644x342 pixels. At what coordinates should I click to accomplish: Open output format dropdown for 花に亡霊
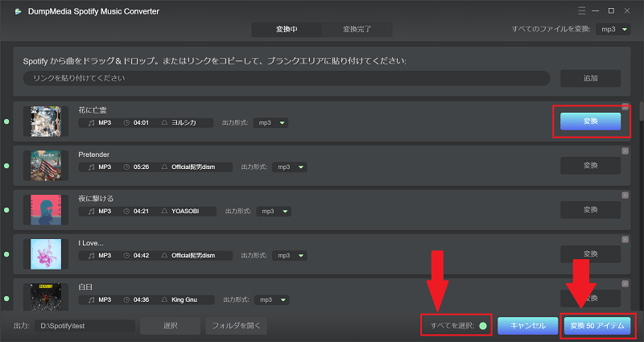pyautogui.click(x=270, y=123)
